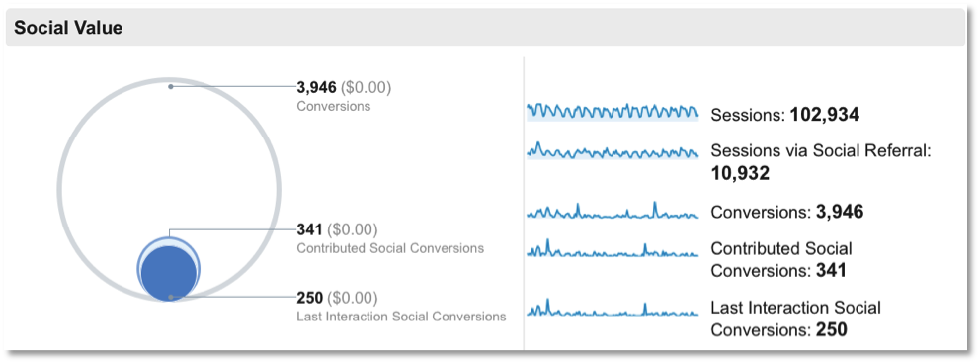Screen dimensions: 980x364
Task: Open the sparkline next to Conversions: 3,946
Action: pos(612,211)
